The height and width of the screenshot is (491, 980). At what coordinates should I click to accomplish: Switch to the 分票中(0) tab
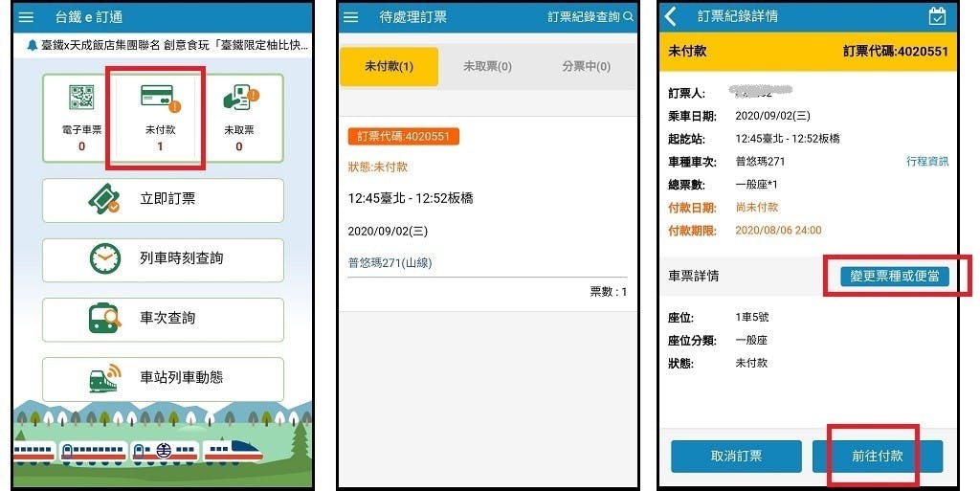[587, 66]
